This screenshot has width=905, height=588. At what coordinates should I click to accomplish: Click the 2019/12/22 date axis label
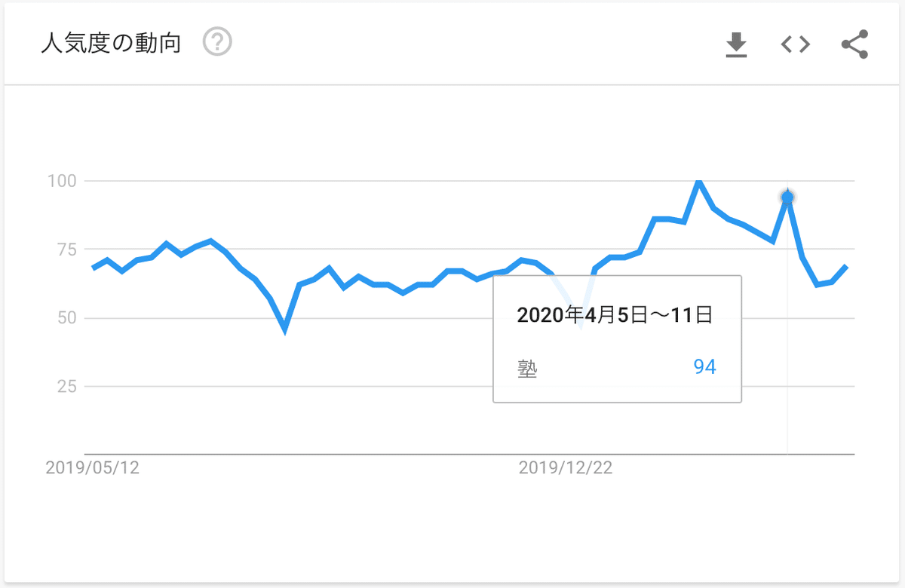click(x=566, y=467)
